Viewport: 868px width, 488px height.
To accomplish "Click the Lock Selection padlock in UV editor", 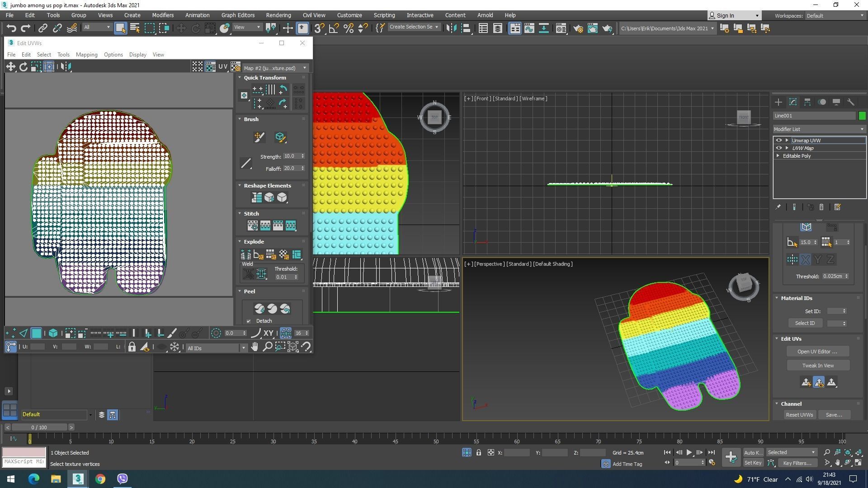I will (x=132, y=347).
